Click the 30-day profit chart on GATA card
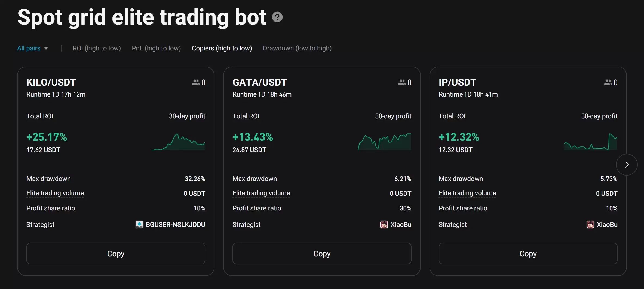The width and height of the screenshot is (644, 289). 384,142
